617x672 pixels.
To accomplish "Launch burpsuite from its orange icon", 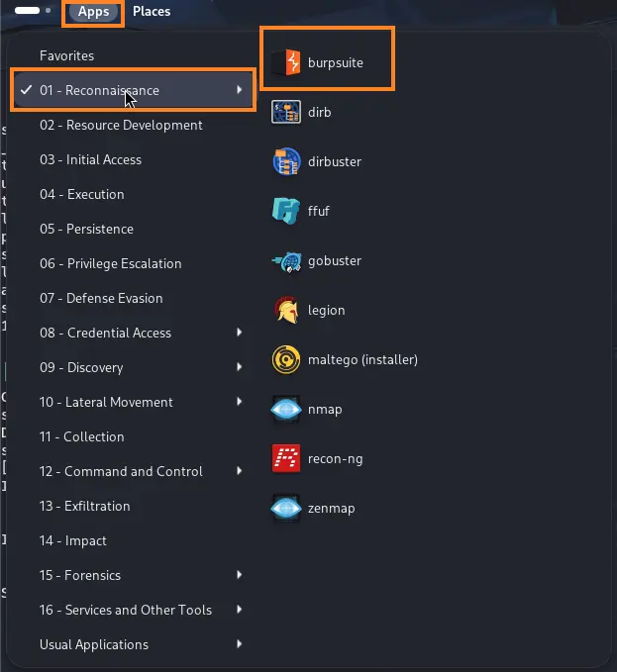I will point(286,62).
